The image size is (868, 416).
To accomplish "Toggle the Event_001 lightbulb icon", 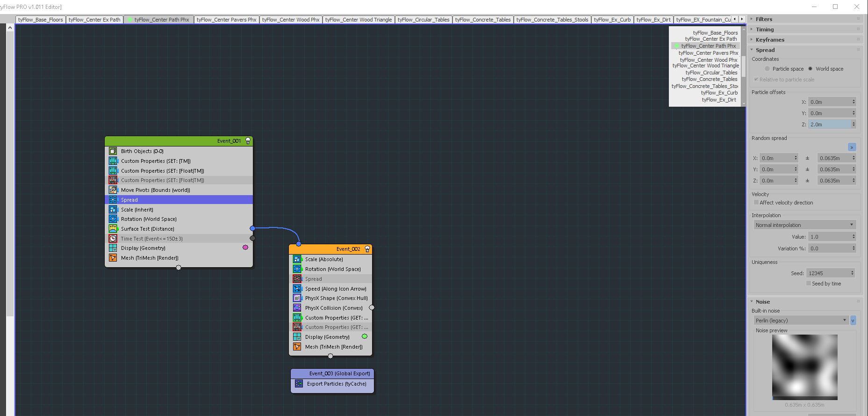I will [x=248, y=141].
